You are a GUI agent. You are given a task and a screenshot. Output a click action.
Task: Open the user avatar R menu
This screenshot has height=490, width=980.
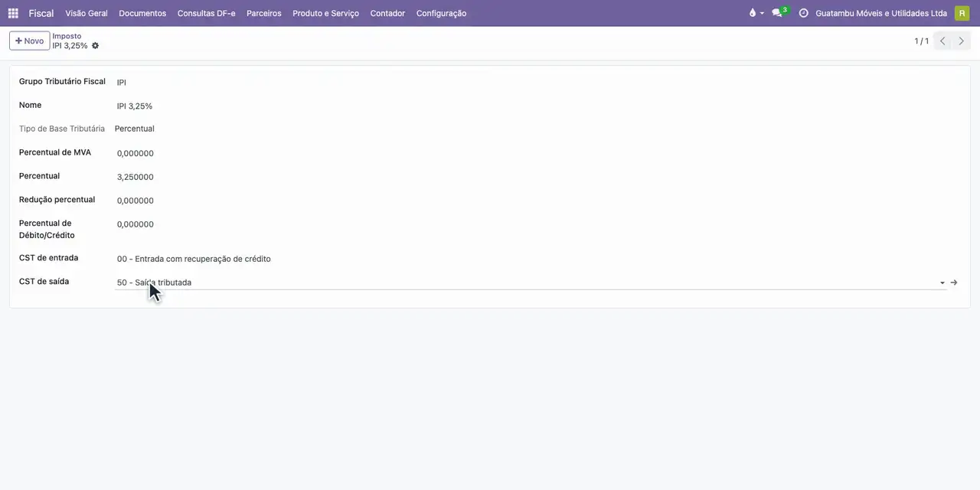pyautogui.click(x=962, y=13)
